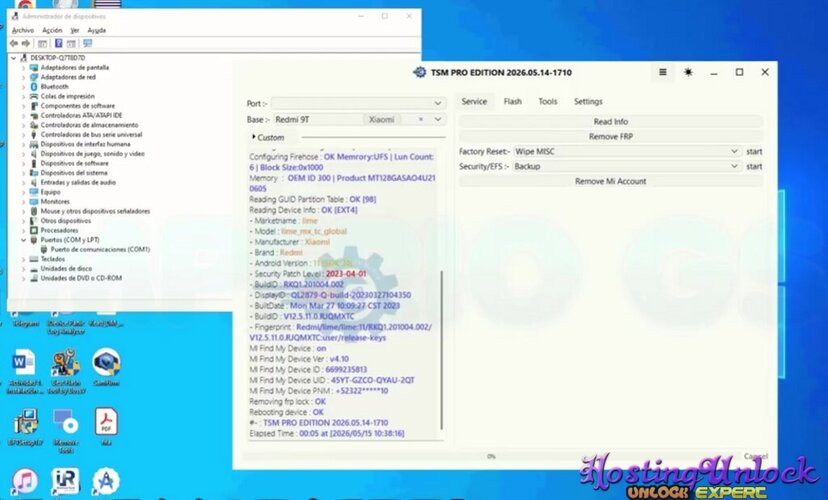Click the Security Patch Level 2023-04-01 text
This screenshot has width=828, height=500.
tap(346, 273)
